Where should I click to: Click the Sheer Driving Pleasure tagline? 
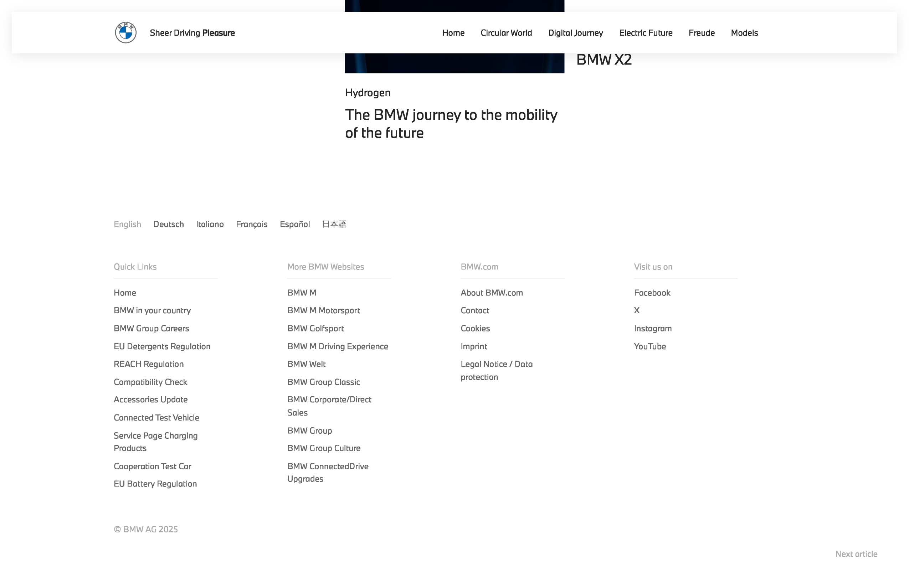pyautogui.click(x=192, y=33)
